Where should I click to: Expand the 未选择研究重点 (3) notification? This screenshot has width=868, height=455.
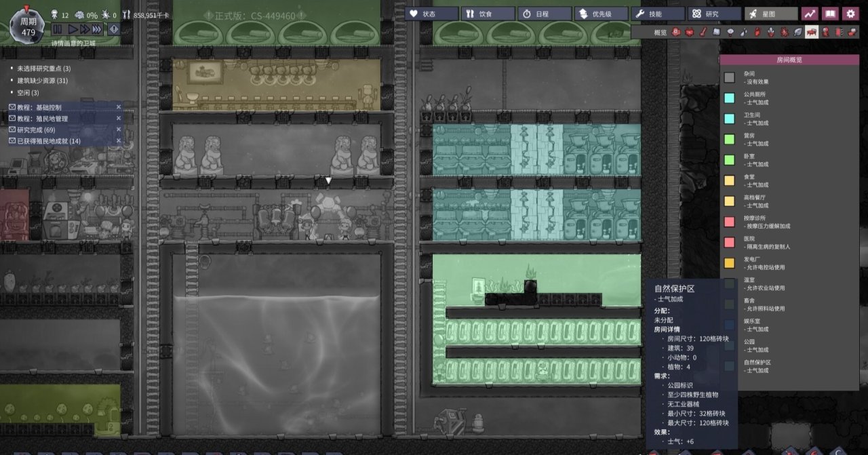pos(43,68)
